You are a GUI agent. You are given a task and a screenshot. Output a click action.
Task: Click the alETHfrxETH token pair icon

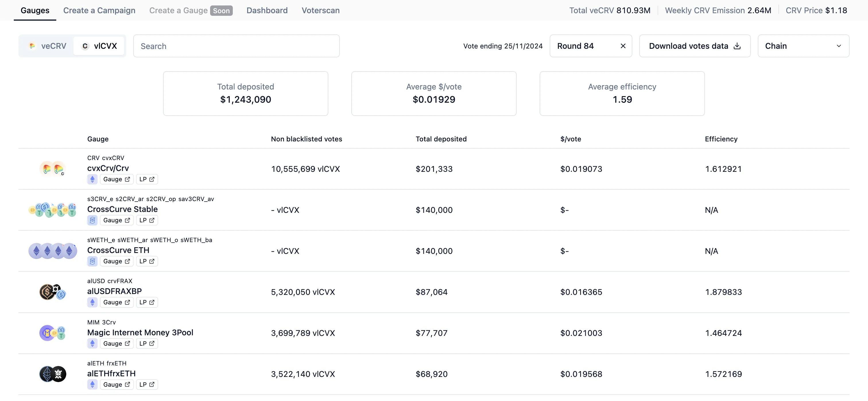click(x=53, y=374)
